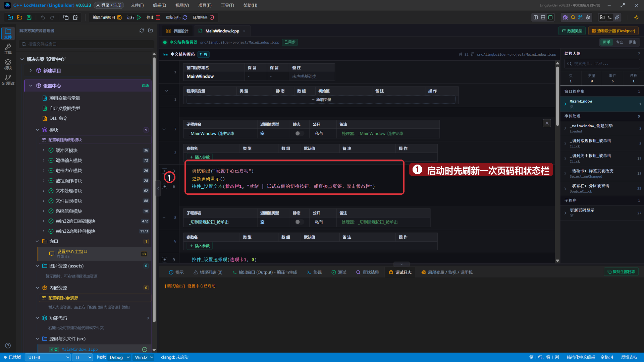Click the yellow search magnifier icon

(x=573, y=17)
